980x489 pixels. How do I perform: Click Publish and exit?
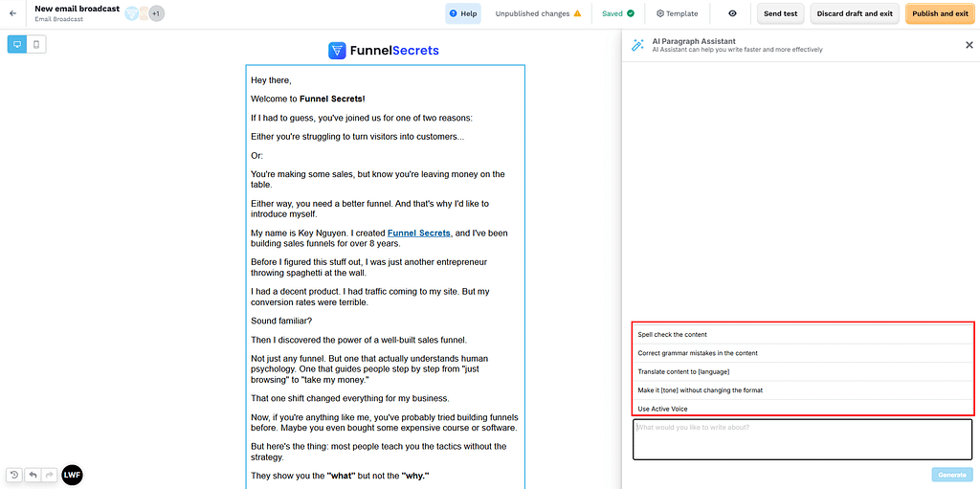coord(940,13)
